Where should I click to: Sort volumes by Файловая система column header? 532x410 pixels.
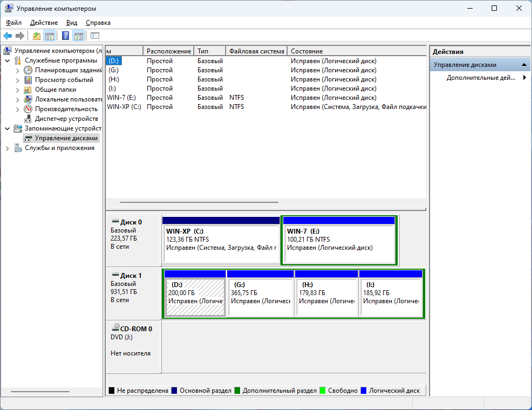coord(256,51)
